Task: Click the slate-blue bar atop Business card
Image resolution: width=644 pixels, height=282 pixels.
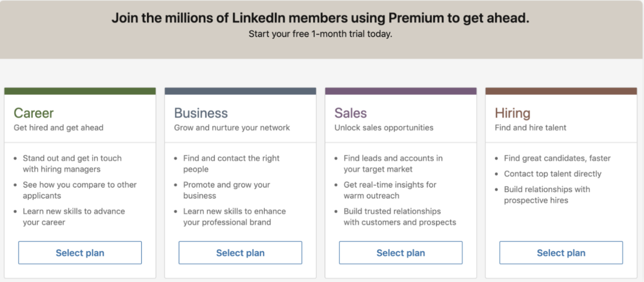Action: tap(240, 91)
